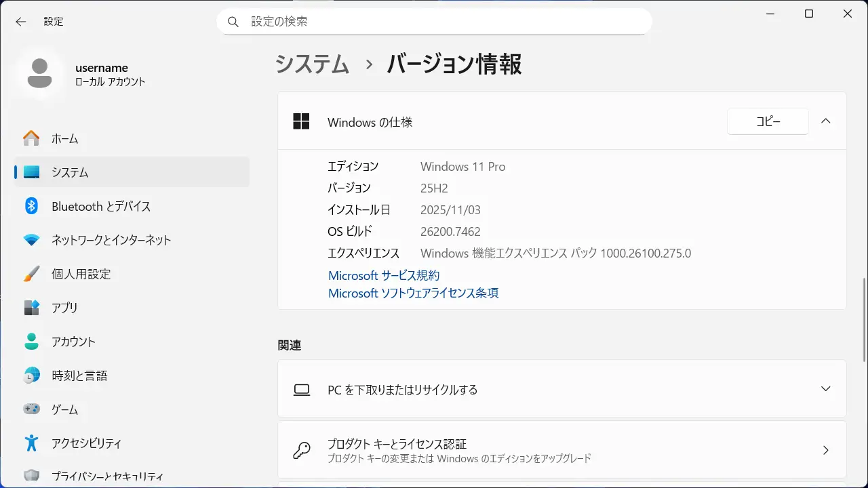Open Microsoft サービス規約 link
The height and width of the screenshot is (488, 868).
point(384,275)
